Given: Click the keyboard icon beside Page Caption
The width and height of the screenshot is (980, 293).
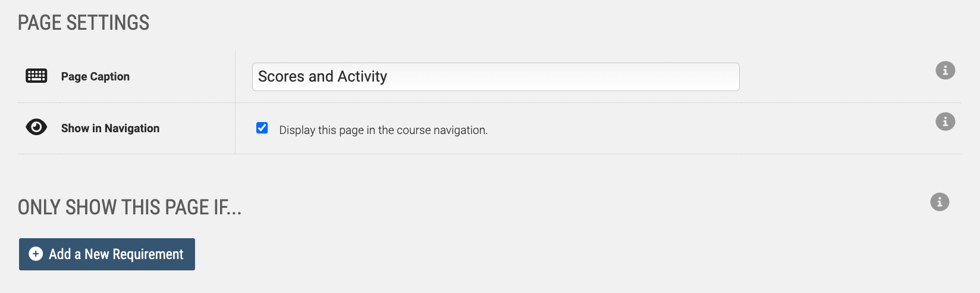Looking at the screenshot, I should [36, 76].
